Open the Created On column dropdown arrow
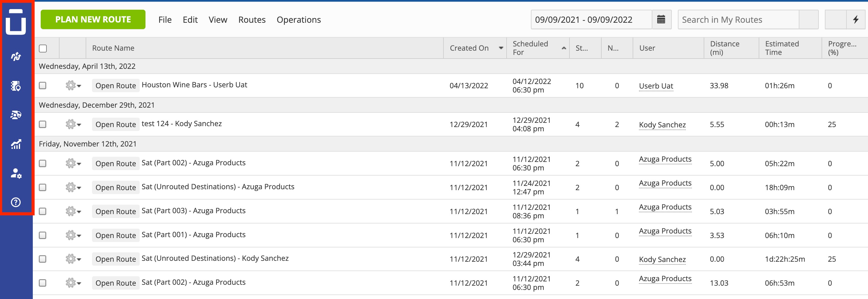868x299 pixels. [x=501, y=48]
